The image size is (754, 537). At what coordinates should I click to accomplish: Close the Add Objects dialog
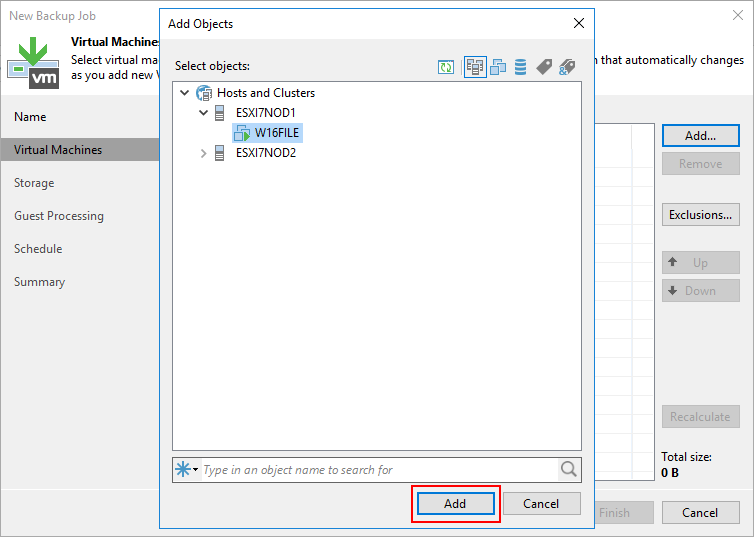click(x=578, y=23)
